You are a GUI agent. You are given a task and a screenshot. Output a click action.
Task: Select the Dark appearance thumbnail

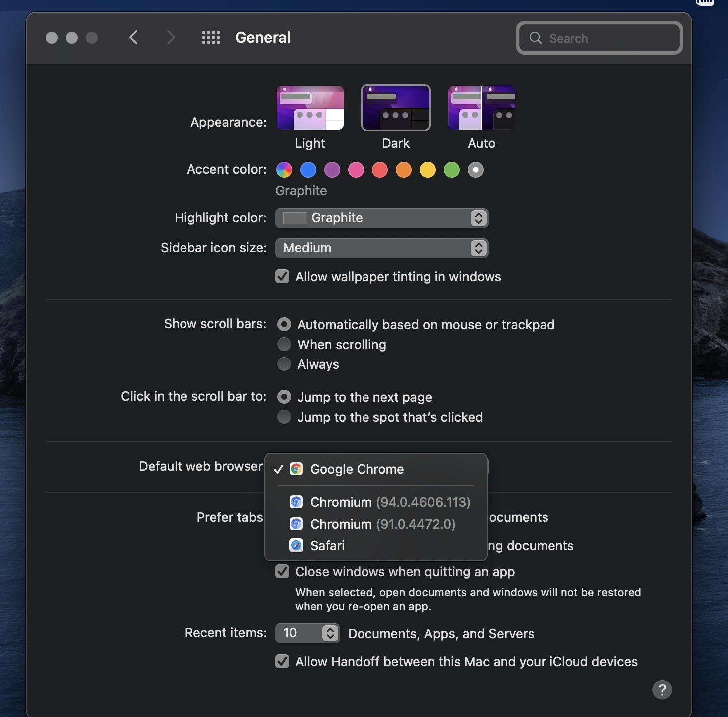click(396, 108)
